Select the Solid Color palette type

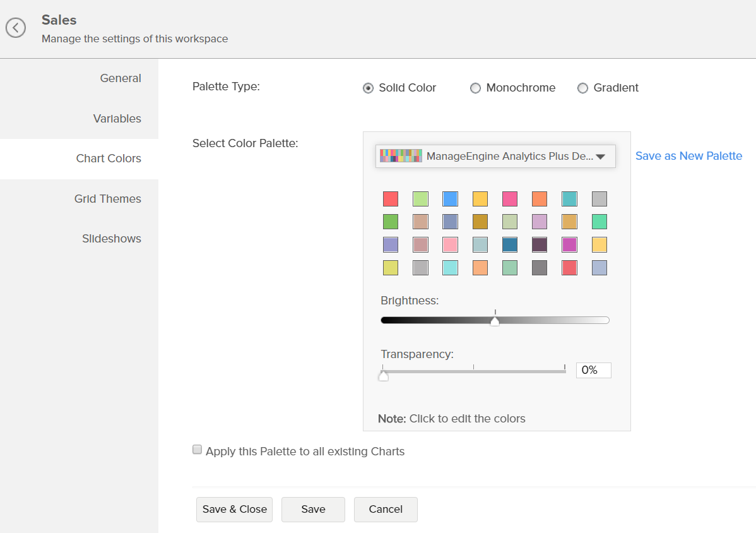(368, 88)
